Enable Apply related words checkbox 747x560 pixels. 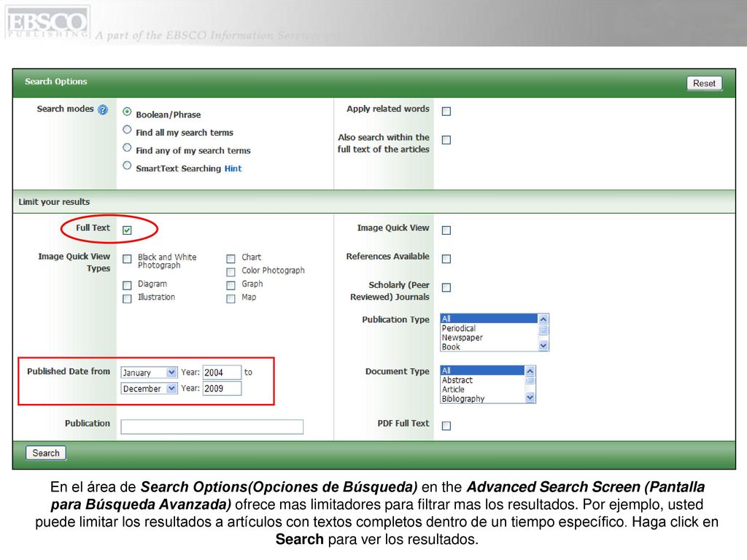[x=446, y=112]
